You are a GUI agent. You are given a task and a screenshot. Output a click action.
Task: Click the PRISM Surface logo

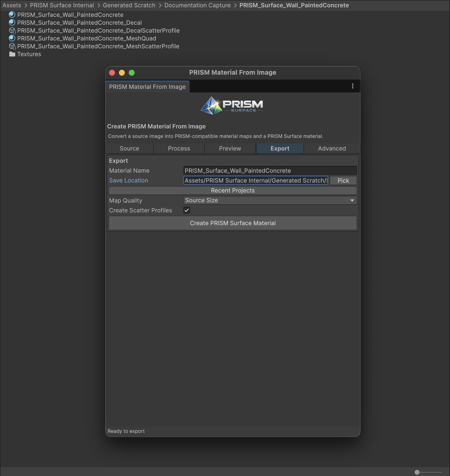(232, 106)
